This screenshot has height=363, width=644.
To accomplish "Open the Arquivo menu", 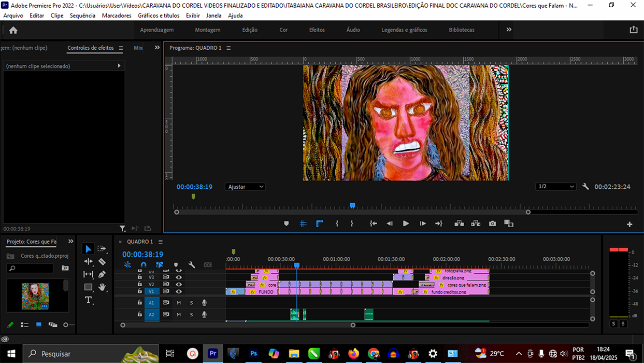I will 13,16.
